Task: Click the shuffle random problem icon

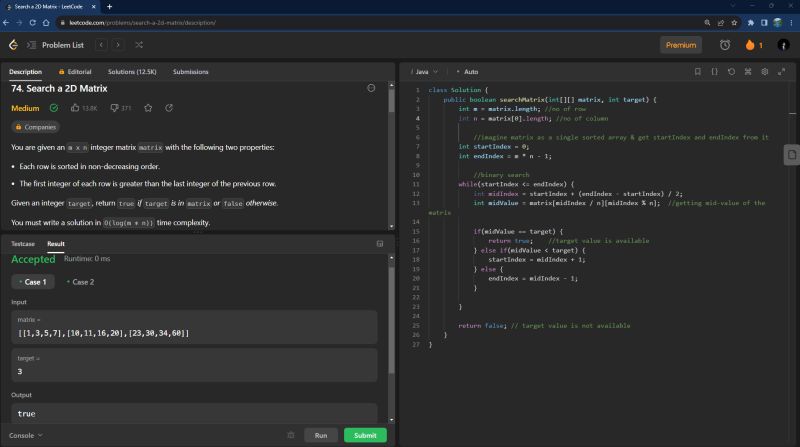Action: (138, 45)
